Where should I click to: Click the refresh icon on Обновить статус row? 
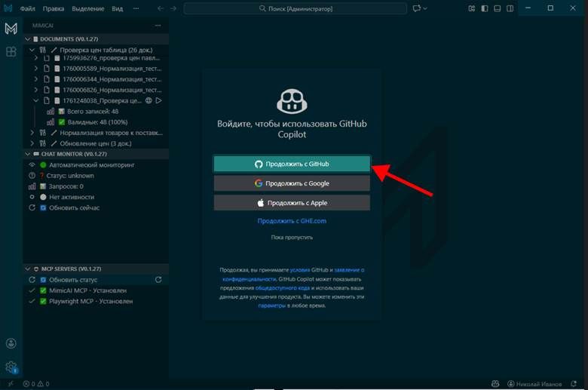(158, 280)
